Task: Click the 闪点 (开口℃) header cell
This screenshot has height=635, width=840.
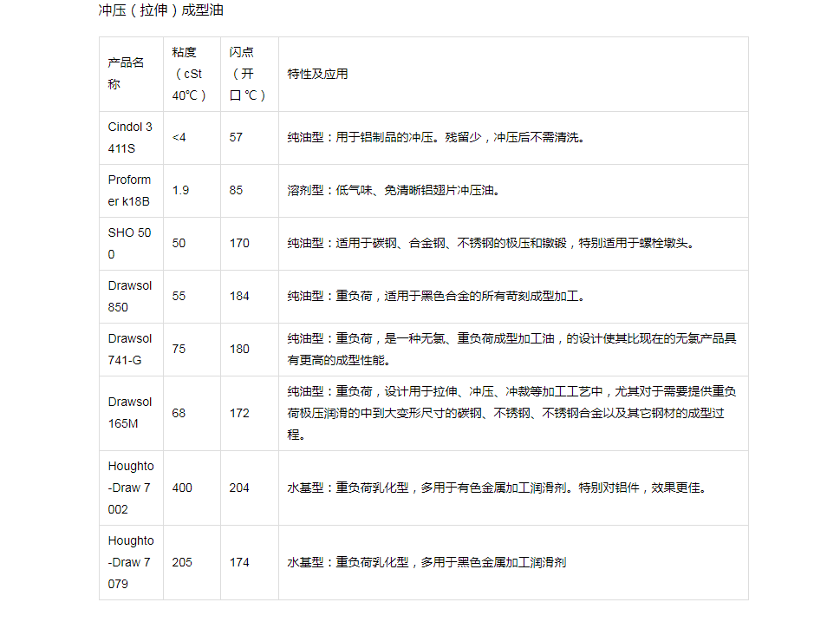Action: point(247,74)
